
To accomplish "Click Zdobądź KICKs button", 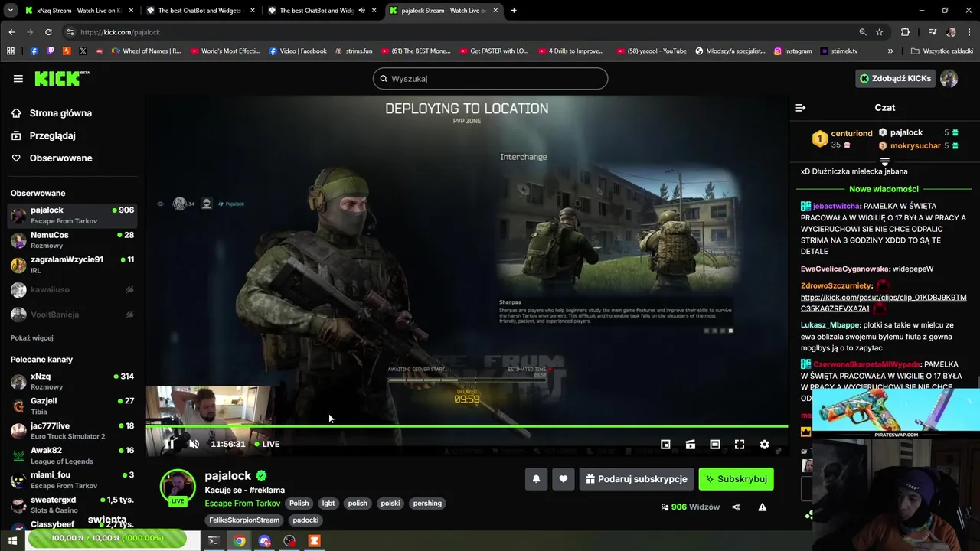I will (895, 78).
